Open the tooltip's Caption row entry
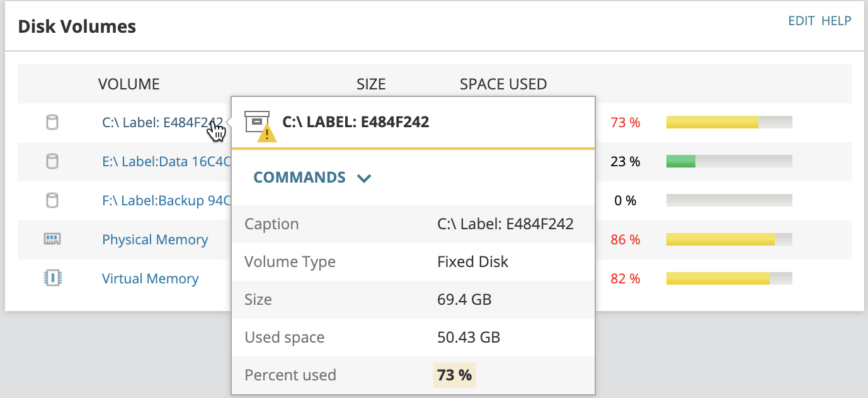 pos(271,224)
